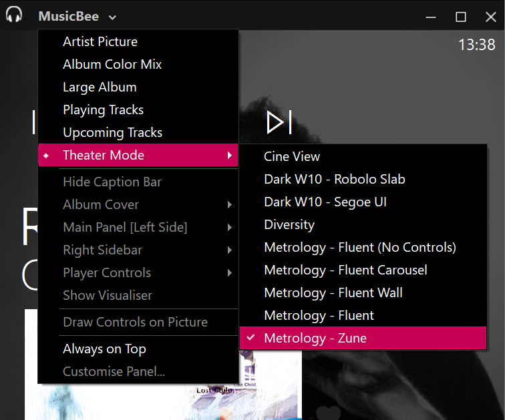Select plain Metrology - Fluent skin
The image size is (505, 420).
(363, 315)
